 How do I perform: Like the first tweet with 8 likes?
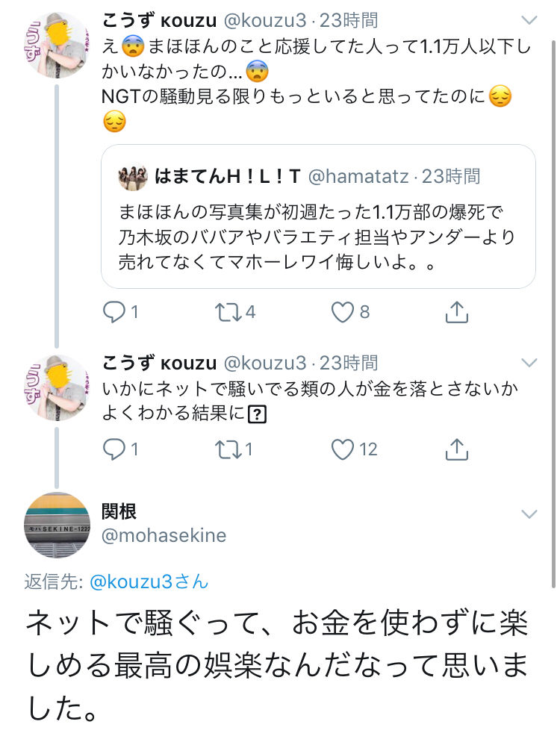point(343,311)
